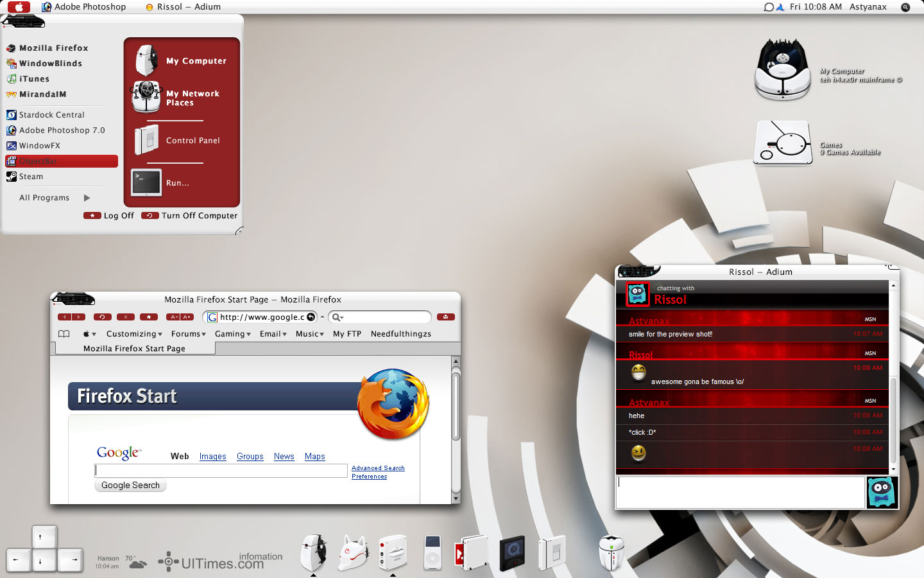Click the Spotlight icon in menu bar
This screenshot has height=578, width=924.
pos(905,7)
